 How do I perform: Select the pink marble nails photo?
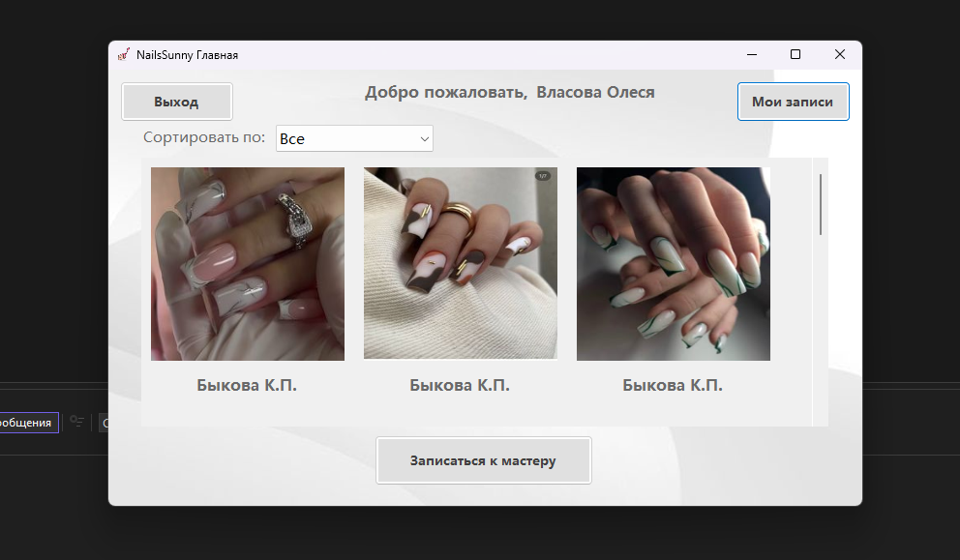coord(248,264)
